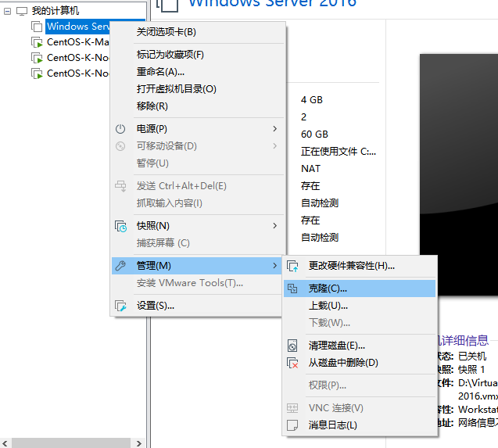Click the 4 GB memory value
Viewport: 498px width, 448px height.
312,100
